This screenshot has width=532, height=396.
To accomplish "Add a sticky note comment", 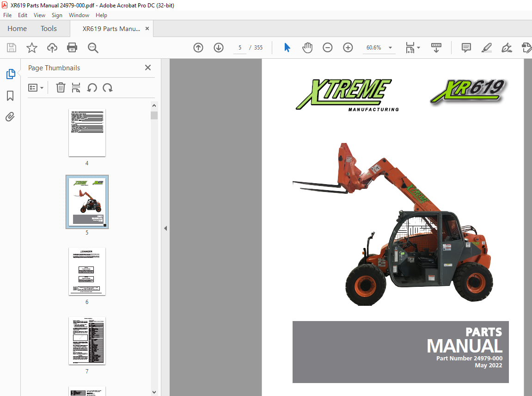I will click(466, 48).
